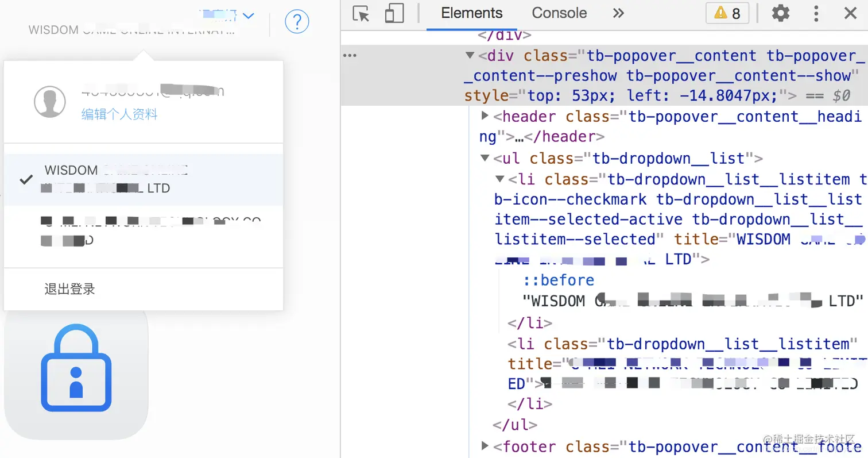Viewport: 868px width, 458px height.
Task: Collapse the tb-popover__content div node
Action: coord(470,55)
